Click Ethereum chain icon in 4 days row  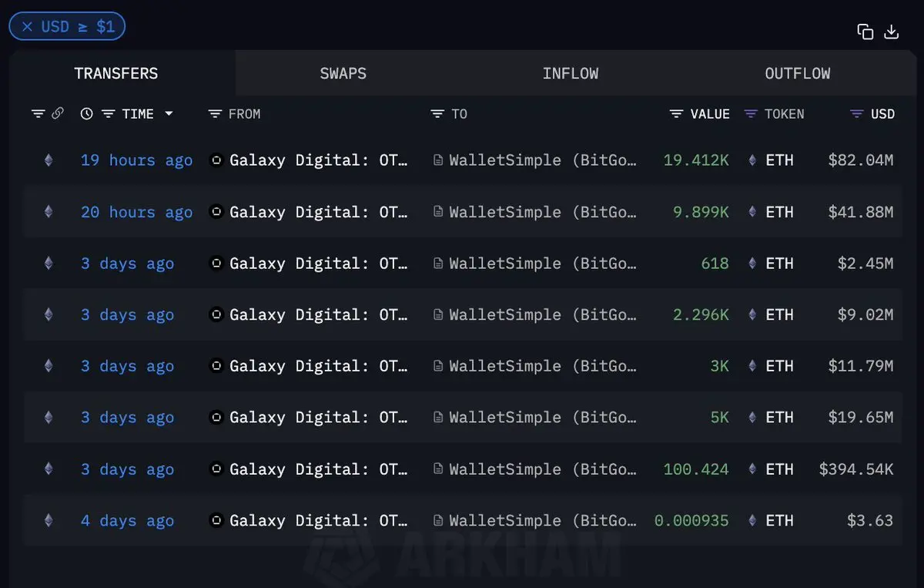(x=49, y=520)
